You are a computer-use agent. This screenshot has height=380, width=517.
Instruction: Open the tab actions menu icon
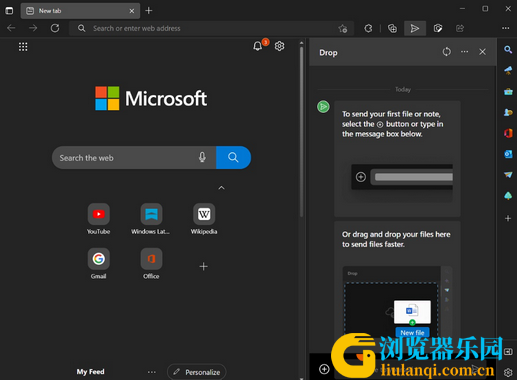click(9, 11)
